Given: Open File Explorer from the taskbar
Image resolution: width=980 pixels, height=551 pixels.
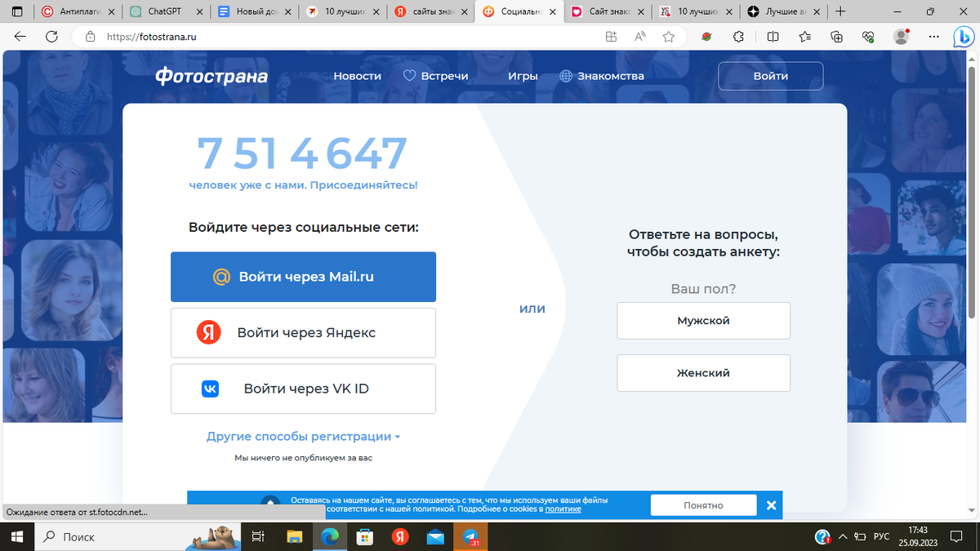Looking at the screenshot, I should 294,536.
